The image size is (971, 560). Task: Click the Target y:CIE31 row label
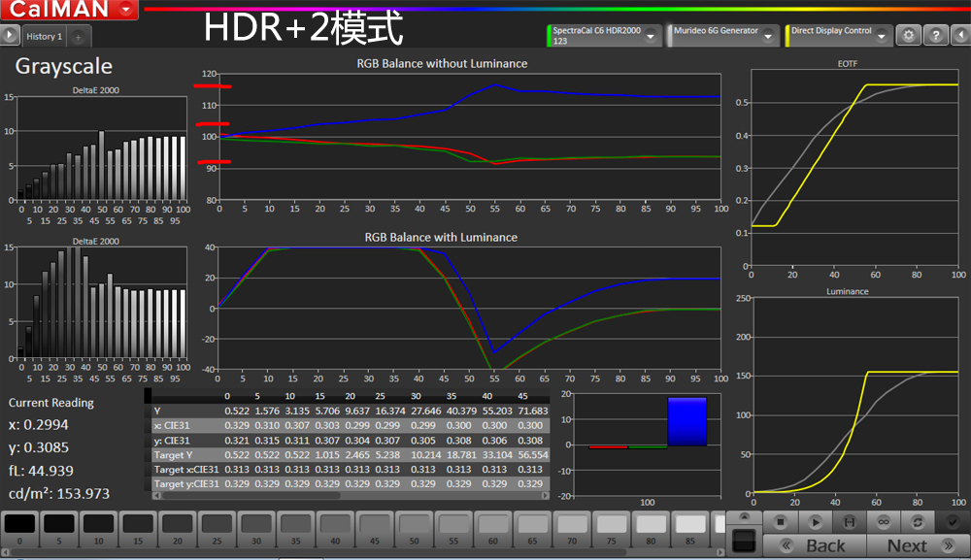tap(185, 484)
